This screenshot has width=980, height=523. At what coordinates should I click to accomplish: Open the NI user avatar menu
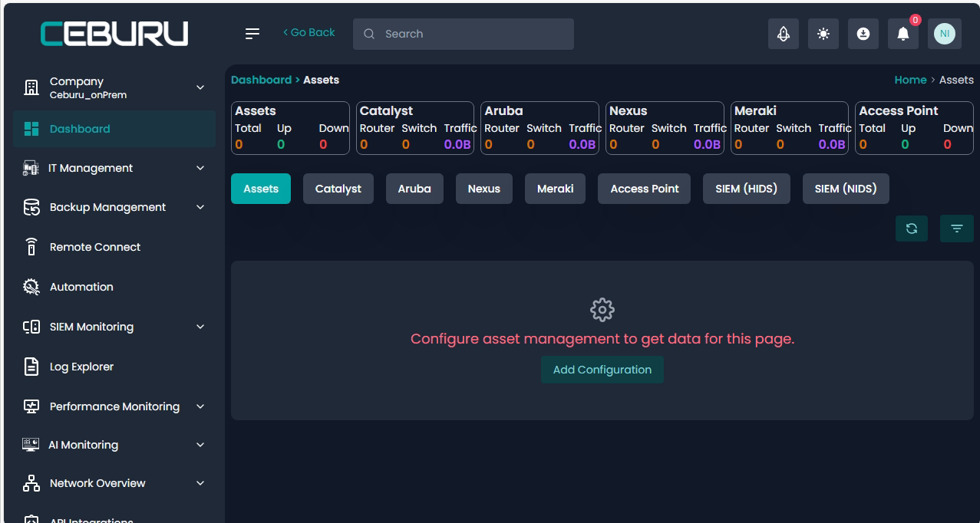pyautogui.click(x=945, y=34)
